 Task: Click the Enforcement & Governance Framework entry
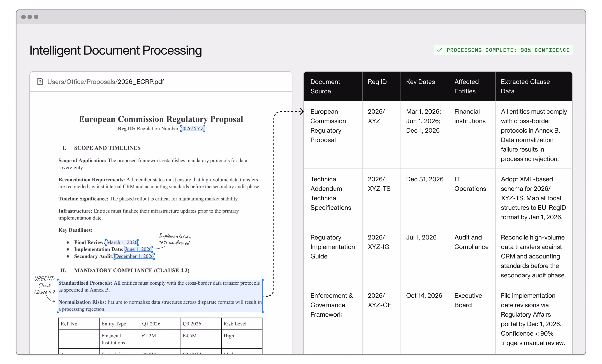(x=331, y=305)
